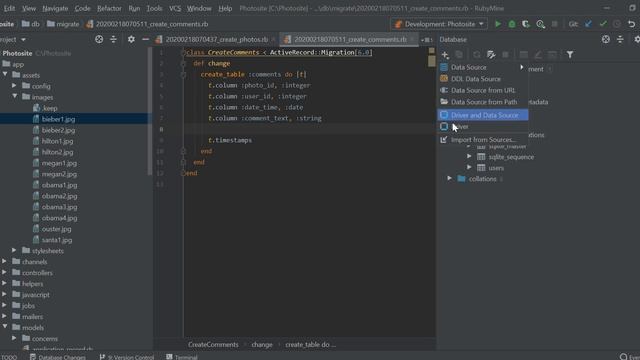Click the profiler magnifier icon in the run toolbar

point(540,24)
